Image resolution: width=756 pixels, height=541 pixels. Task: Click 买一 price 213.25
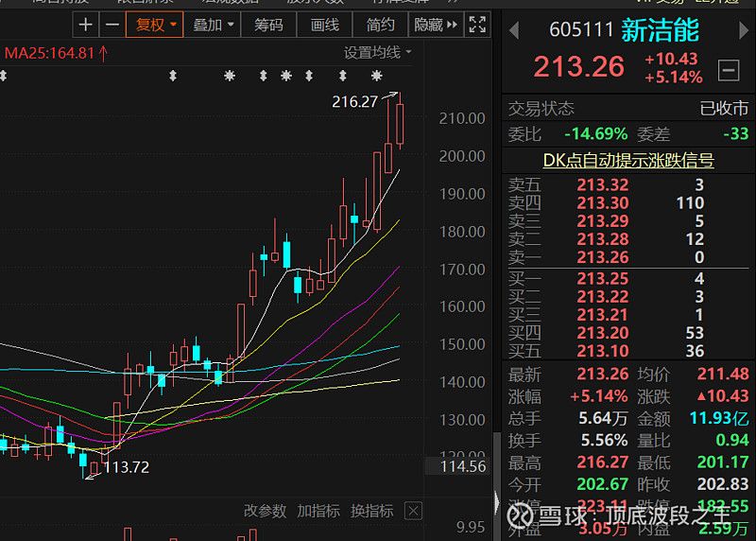coord(603,278)
